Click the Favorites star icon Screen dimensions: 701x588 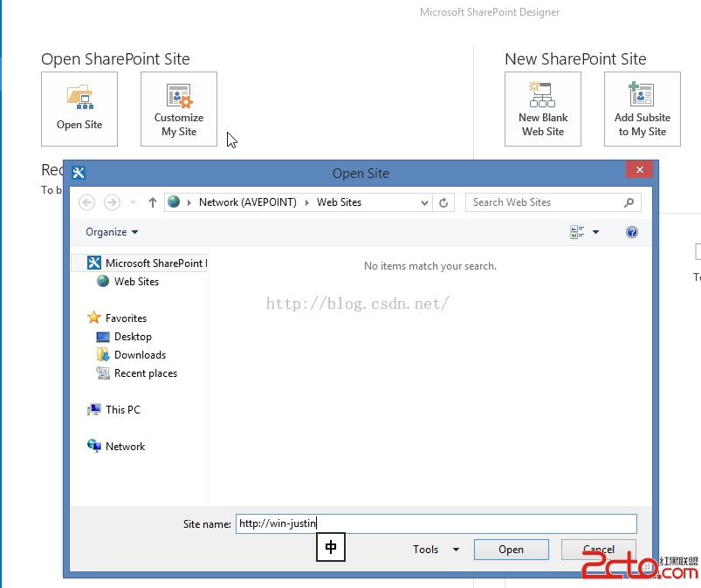tap(94, 318)
